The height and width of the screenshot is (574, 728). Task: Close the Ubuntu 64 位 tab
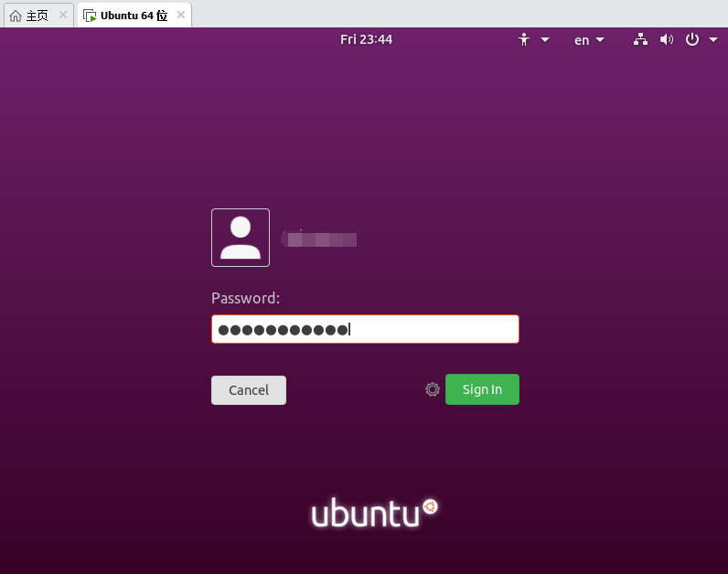click(x=180, y=16)
